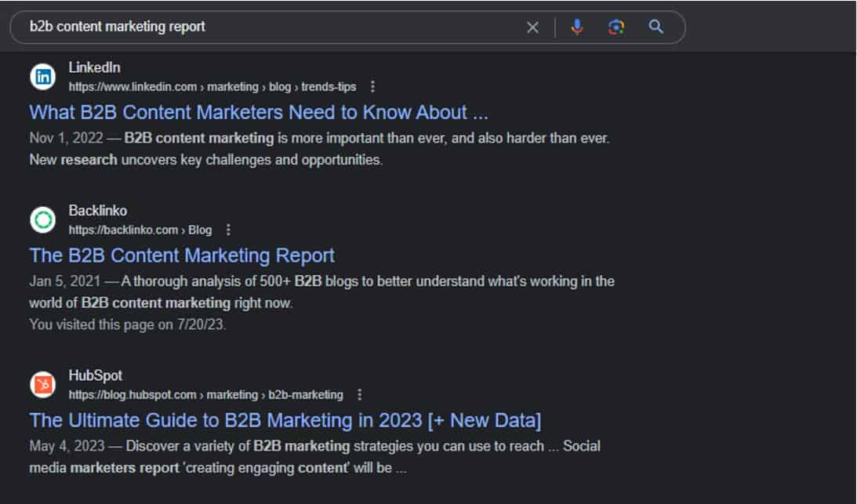Screen dimensions: 857x504
Task: Click the HubSpot site name
Action: [96, 375]
